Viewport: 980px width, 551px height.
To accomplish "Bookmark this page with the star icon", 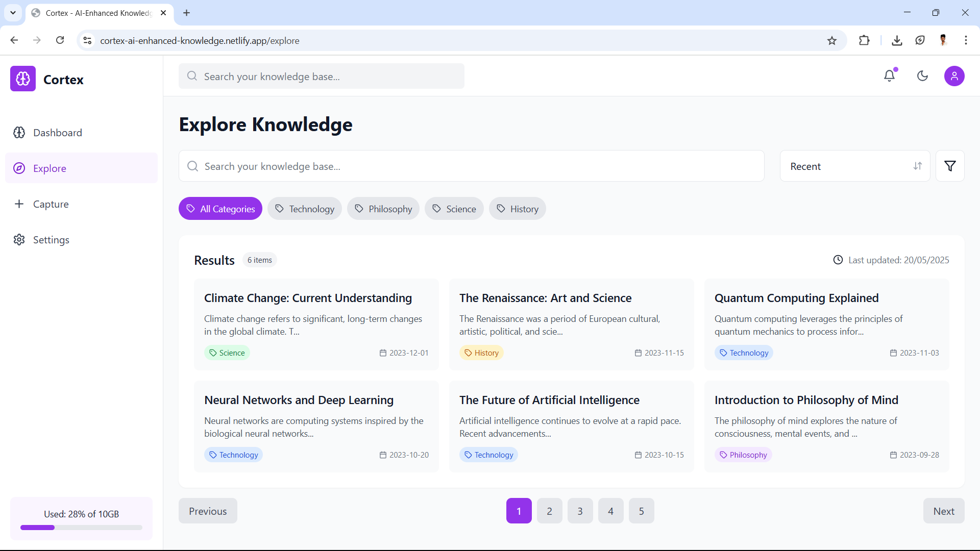I will (x=832, y=41).
